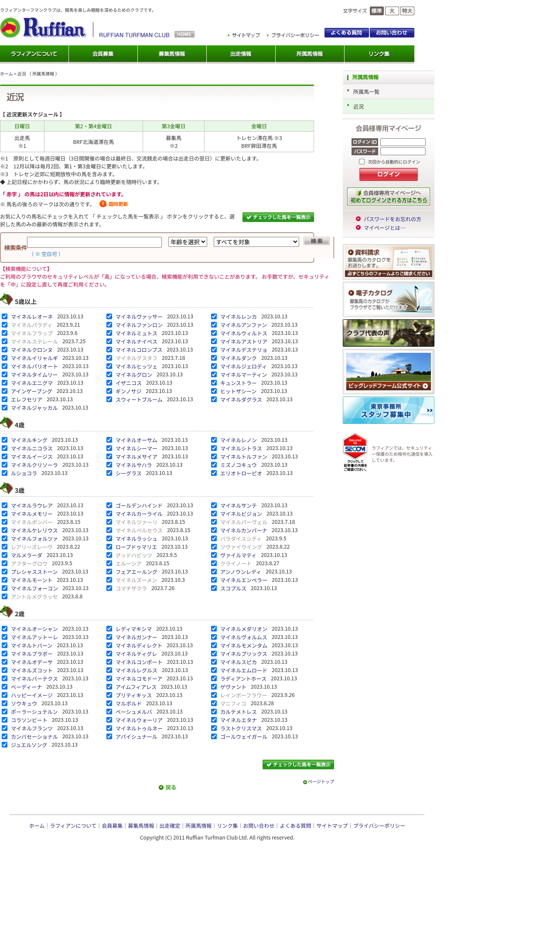
Task: Uncheck the ゴールデンハインド checkbox
Action: coord(109,505)
